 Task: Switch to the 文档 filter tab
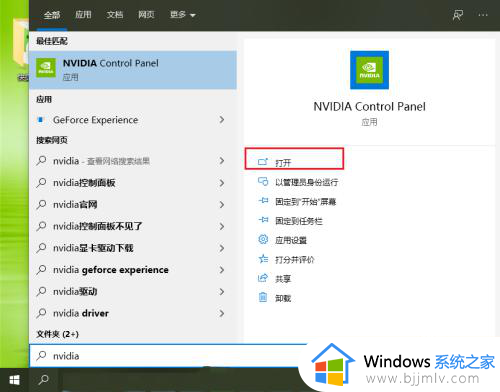[115, 15]
